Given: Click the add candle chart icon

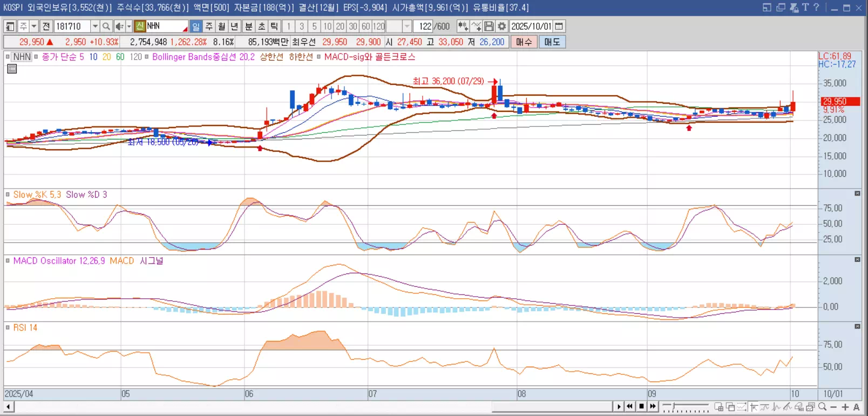Looking at the screenshot, I should pos(463,26).
